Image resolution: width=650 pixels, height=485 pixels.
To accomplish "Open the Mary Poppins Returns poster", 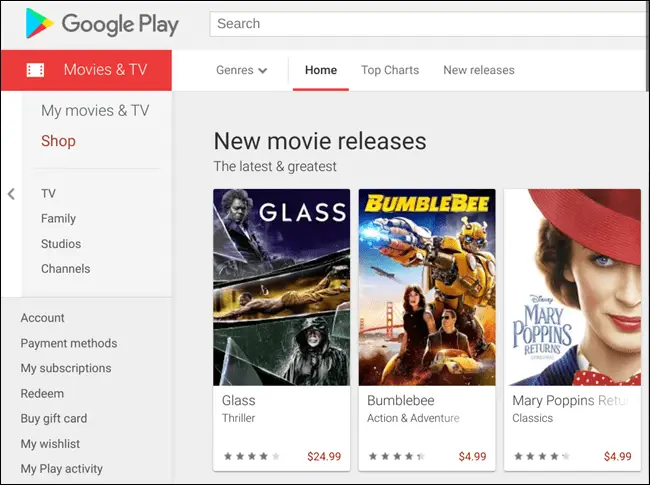I will pos(572,287).
